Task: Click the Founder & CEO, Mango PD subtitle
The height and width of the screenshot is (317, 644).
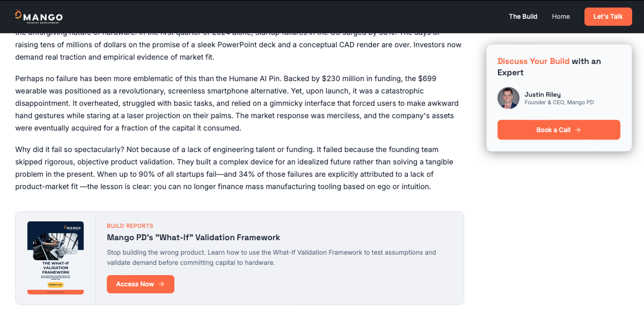Action: (559, 103)
